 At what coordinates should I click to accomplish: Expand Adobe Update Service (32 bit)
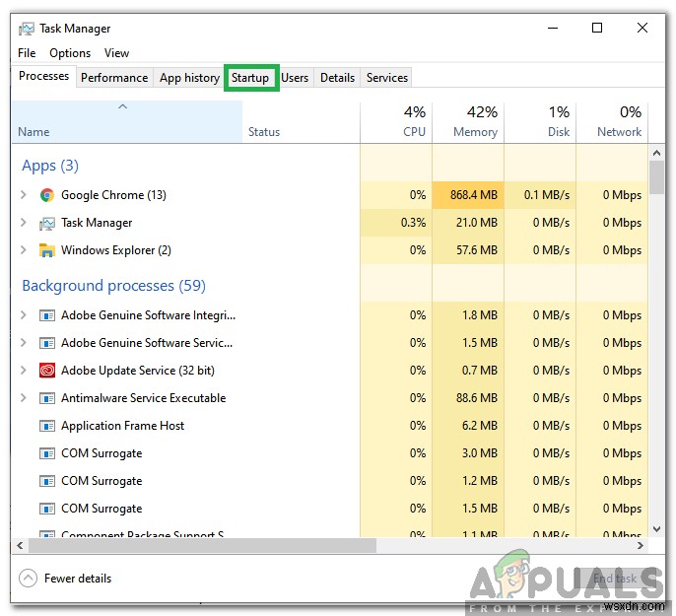(24, 371)
